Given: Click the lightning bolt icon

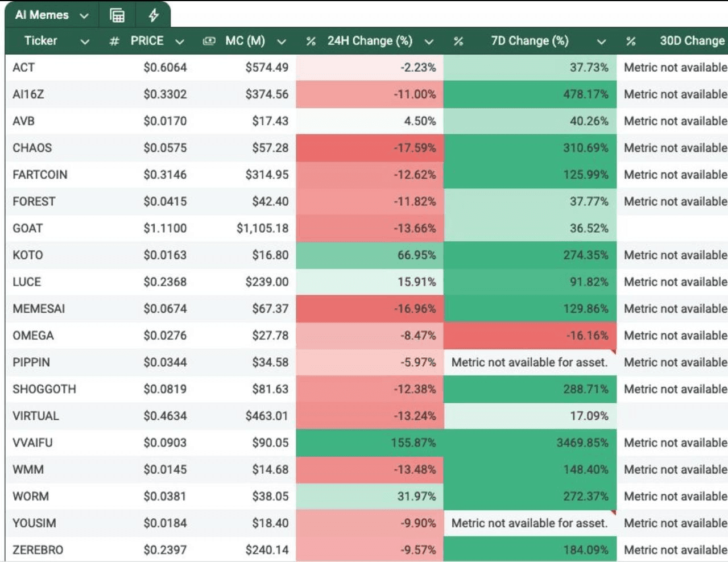Looking at the screenshot, I should (154, 15).
